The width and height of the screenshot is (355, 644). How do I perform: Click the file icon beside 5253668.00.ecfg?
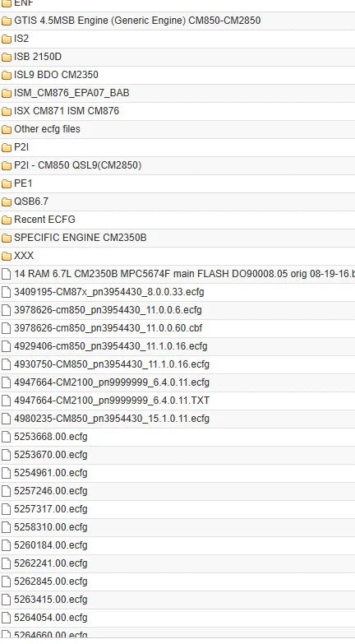point(6,437)
